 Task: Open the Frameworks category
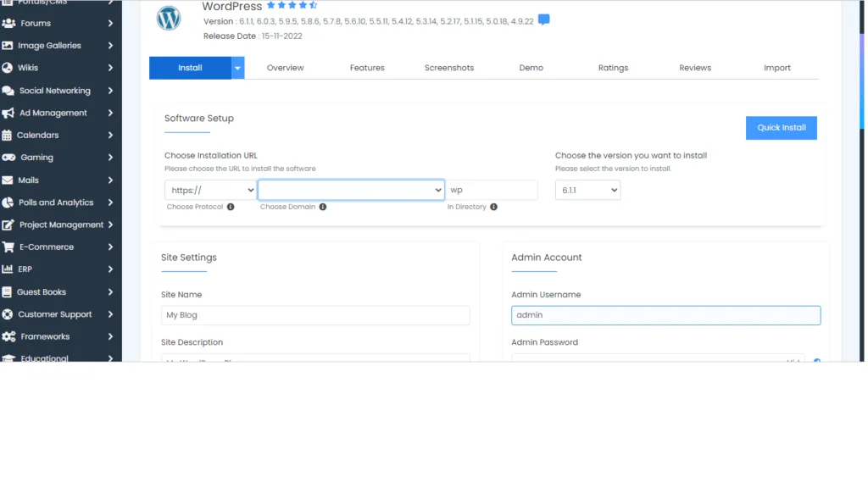[45, 336]
